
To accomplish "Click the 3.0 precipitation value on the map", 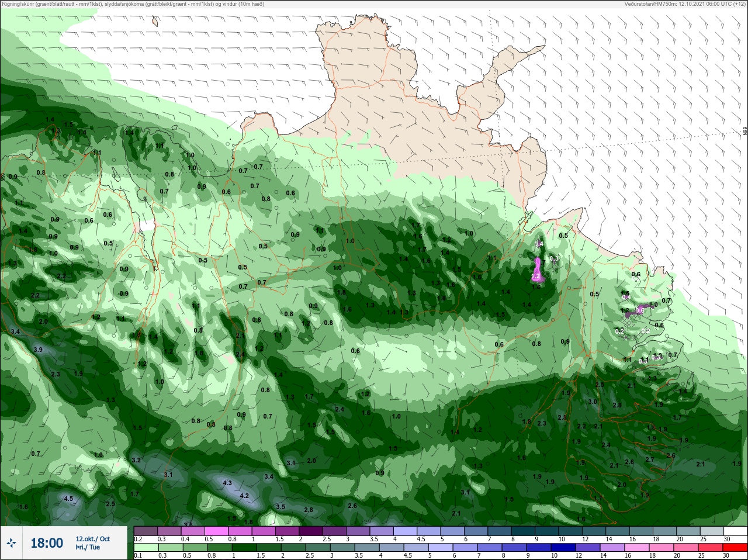I will click(x=593, y=402).
